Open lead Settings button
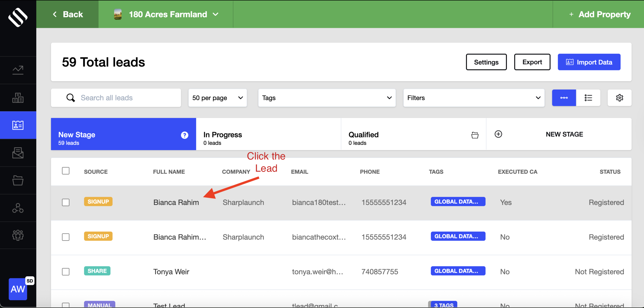The width and height of the screenshot is (644, 308). (x=486, y=62)
